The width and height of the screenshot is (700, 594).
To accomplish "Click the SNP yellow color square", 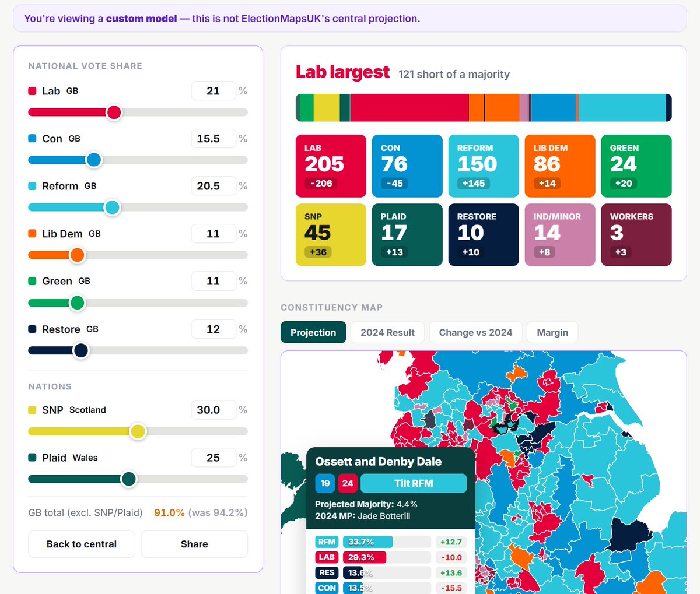I will point(33,410).
